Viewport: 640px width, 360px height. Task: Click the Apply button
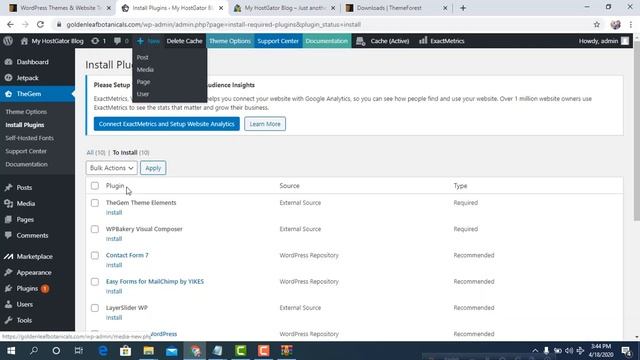153,168
